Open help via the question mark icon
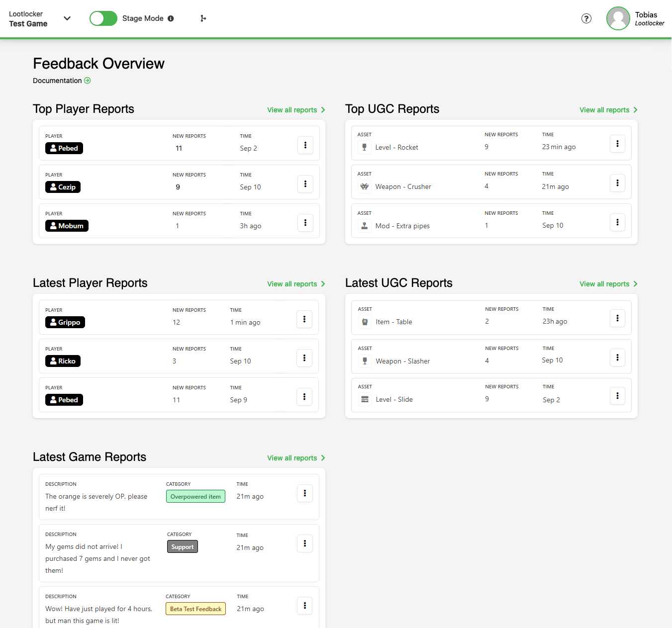 pyautogui.click(x=586, y=18)
